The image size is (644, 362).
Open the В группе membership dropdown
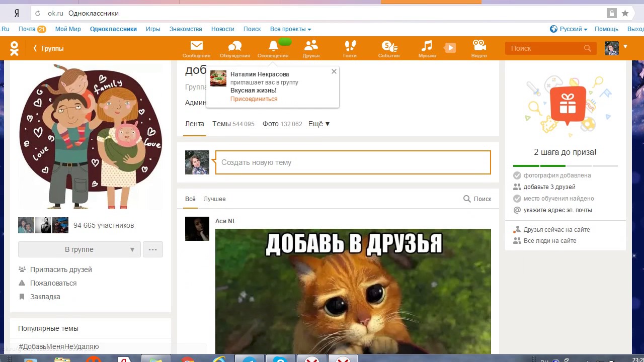79,249
